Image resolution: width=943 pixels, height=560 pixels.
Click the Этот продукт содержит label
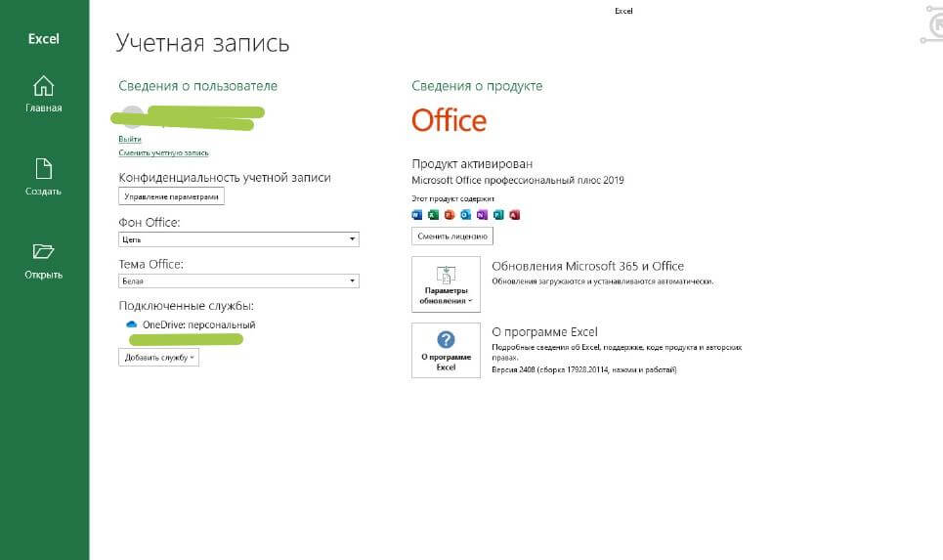point(452,198)
